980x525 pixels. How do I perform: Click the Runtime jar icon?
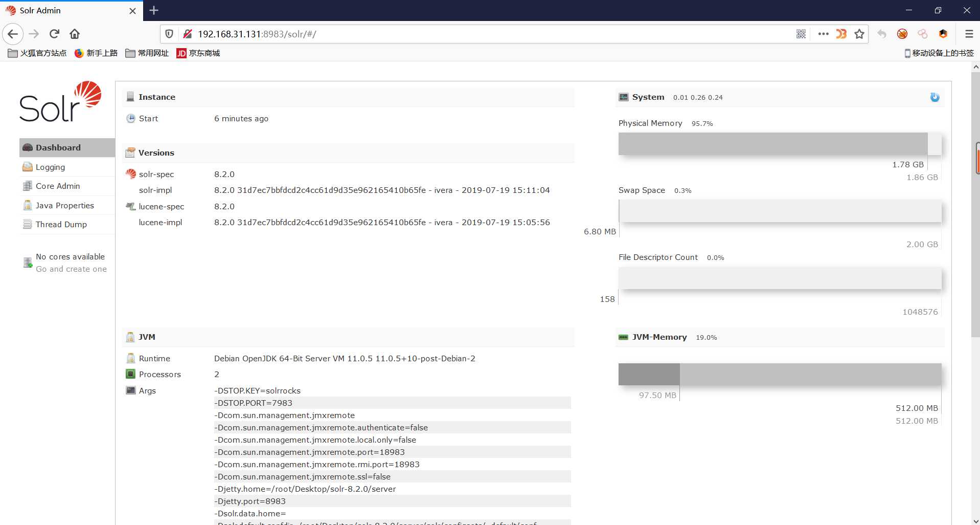pyautogui.click(x=131, y=358)
